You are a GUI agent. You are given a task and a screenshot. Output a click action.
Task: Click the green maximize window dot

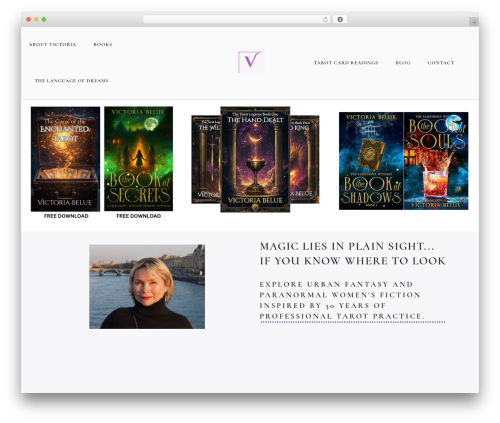click(44, 20)
